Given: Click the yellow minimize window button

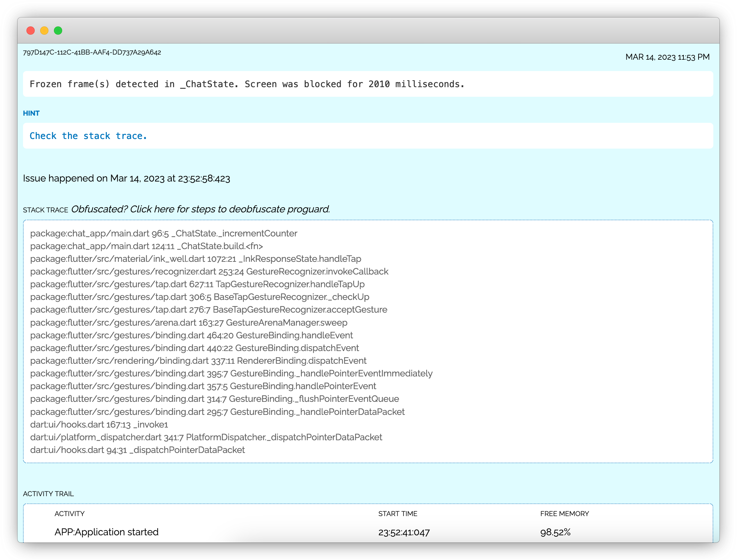Looking at the screenshot, I should (x=44, y=31).
